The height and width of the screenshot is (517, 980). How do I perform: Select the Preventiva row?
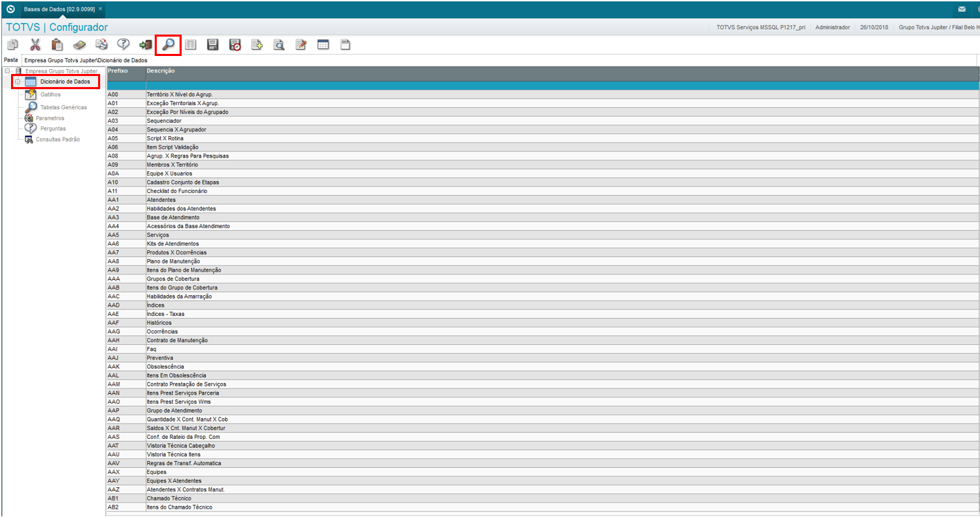[x=543, y=358]
